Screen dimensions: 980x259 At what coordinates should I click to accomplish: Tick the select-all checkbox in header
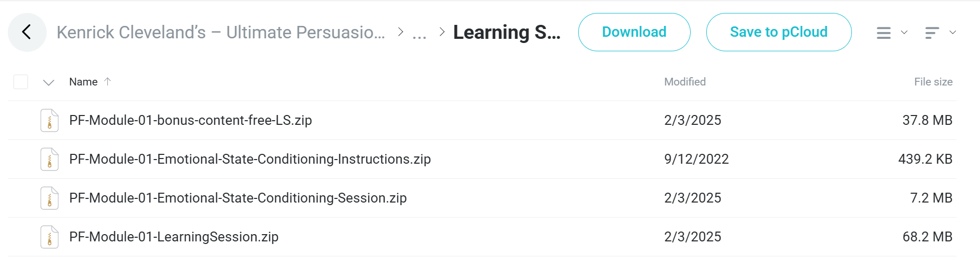pos(21,82)
